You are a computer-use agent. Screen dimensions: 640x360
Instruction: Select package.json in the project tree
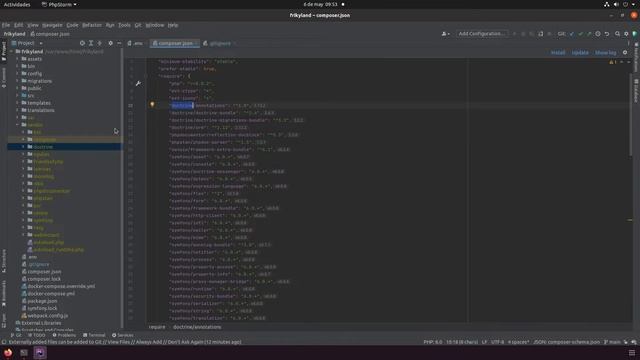coord(42,301)
